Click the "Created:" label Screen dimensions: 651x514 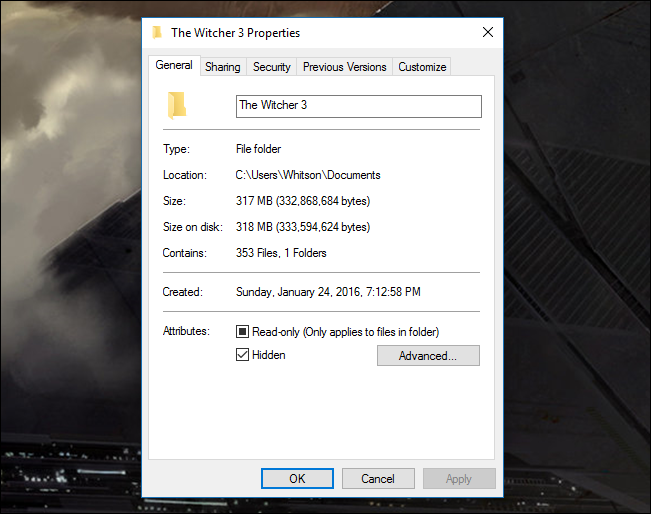182,292
